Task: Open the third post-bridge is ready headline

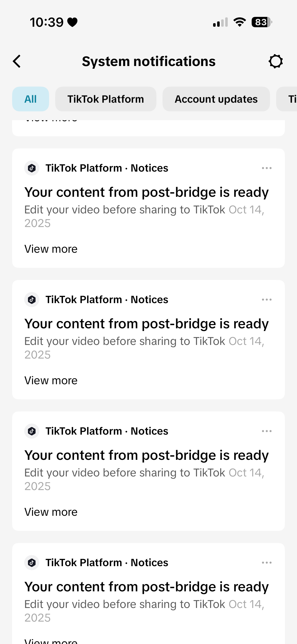Action: tap(146, 455)
